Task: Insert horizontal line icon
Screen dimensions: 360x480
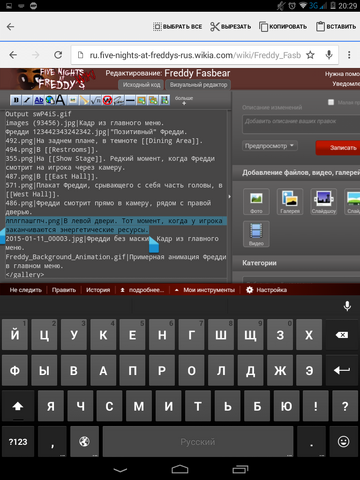Action: pyautogui.click(x=130, y=100)
